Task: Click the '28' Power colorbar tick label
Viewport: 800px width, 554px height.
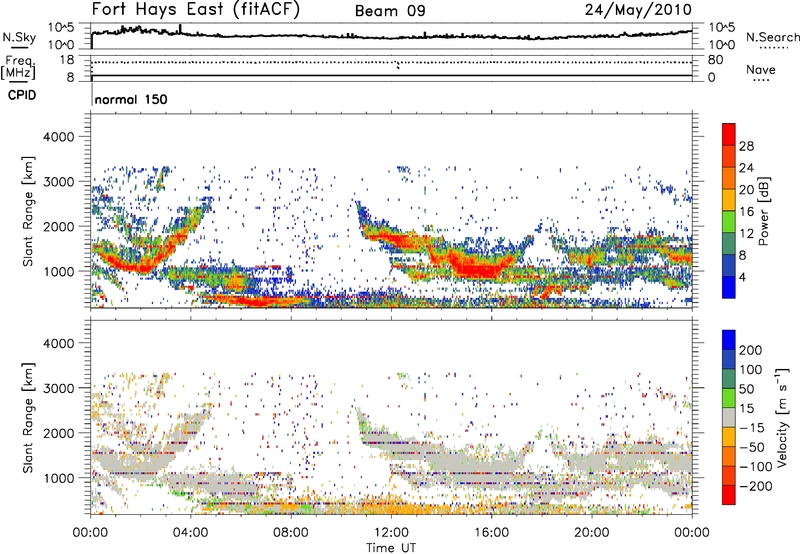Action: click(x=746, y=146)
